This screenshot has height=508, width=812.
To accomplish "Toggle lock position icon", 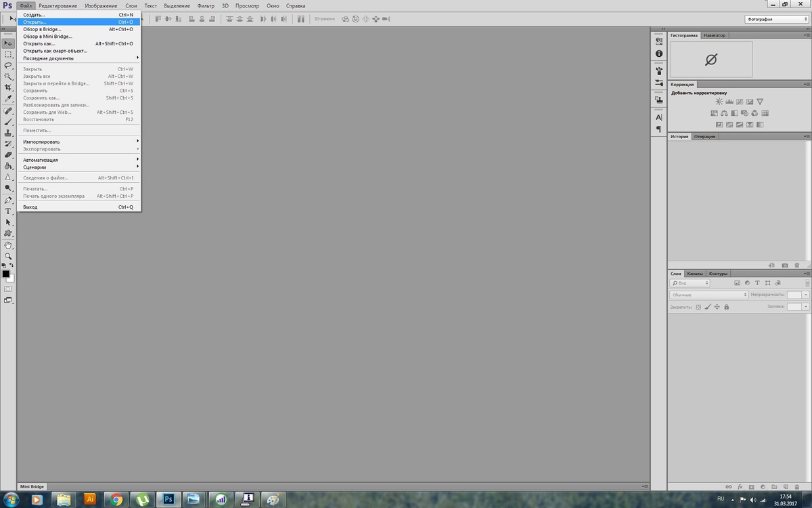I will (717, 307).
